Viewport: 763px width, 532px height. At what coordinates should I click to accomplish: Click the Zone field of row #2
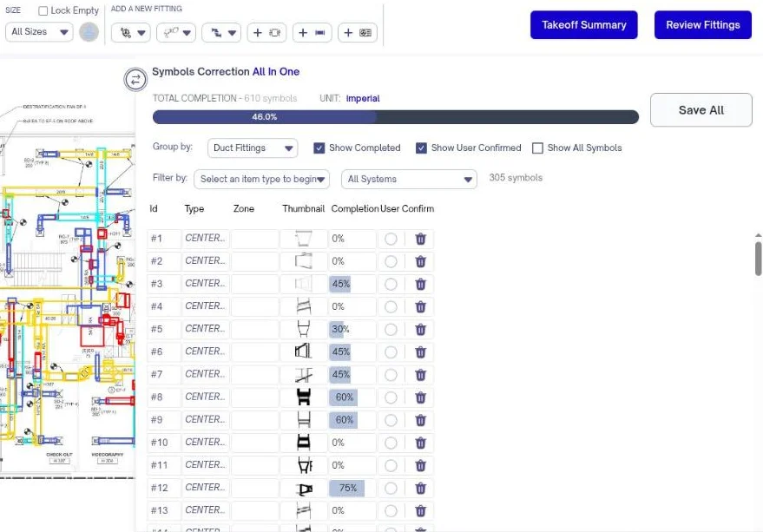pyautogui.click(x=254, y=262)
